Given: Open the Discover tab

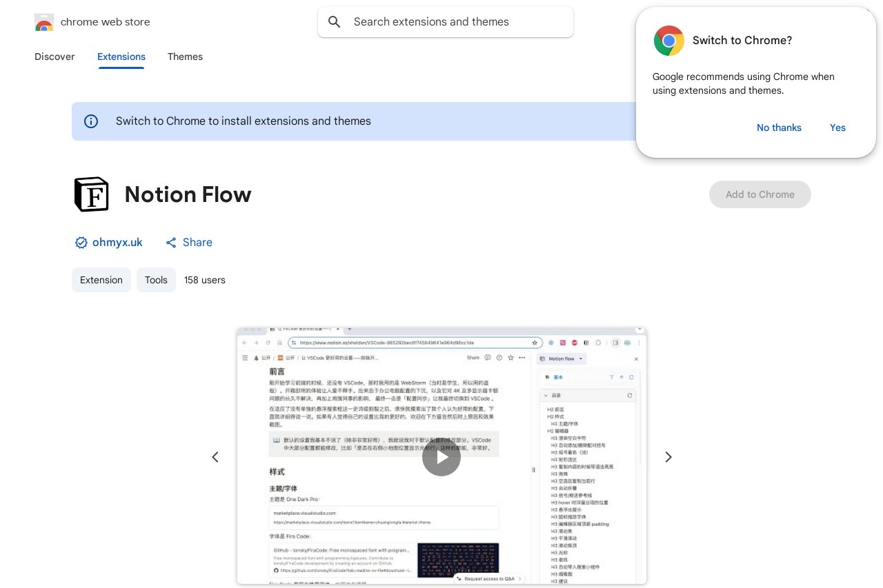Looking at the screenshot, I should pos(54,57).
